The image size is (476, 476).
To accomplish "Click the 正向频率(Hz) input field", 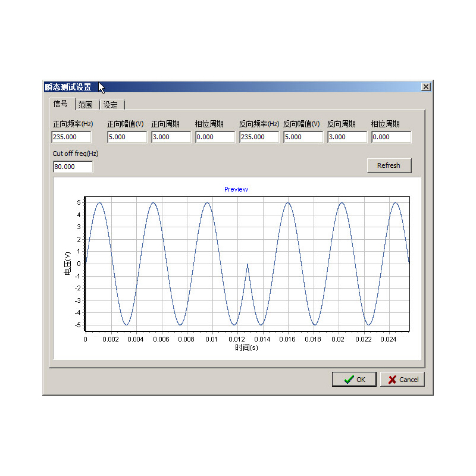I will click(x=71, y=137).
